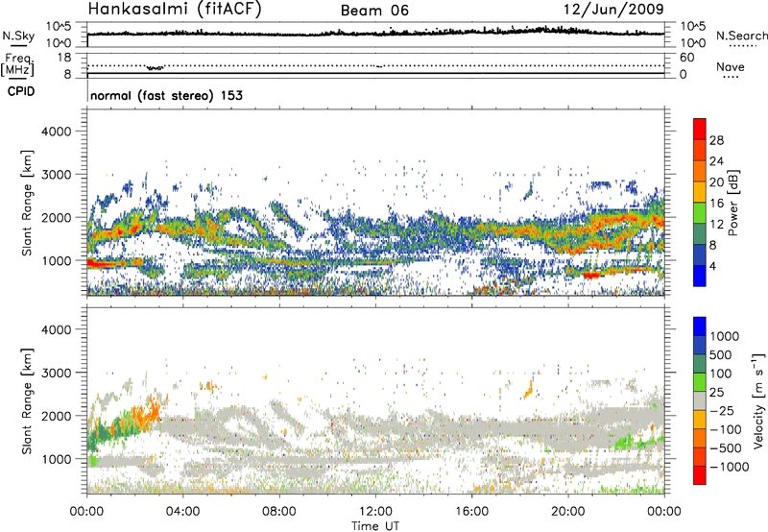
Task: Click the red segment of Power color bar
Action: point(700,129)
